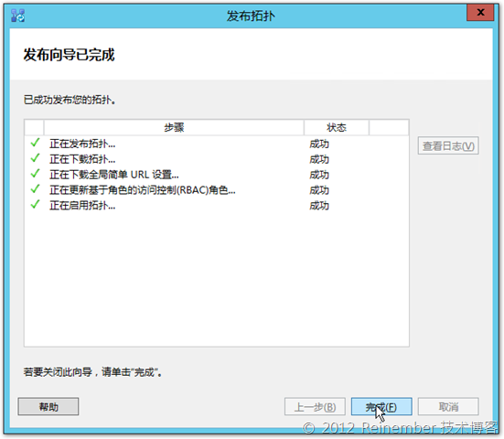Image resolution: width=504 pixels, height=439 pixels.
Task: Click the 发布拓扑 window title
Action: click(251, 16)
